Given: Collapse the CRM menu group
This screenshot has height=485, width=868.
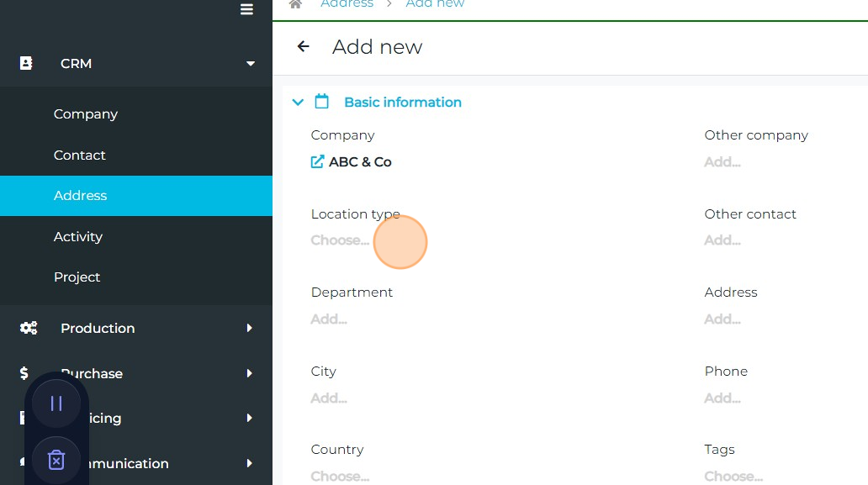Looking at the screenshot, I should [x=250, y=64].
